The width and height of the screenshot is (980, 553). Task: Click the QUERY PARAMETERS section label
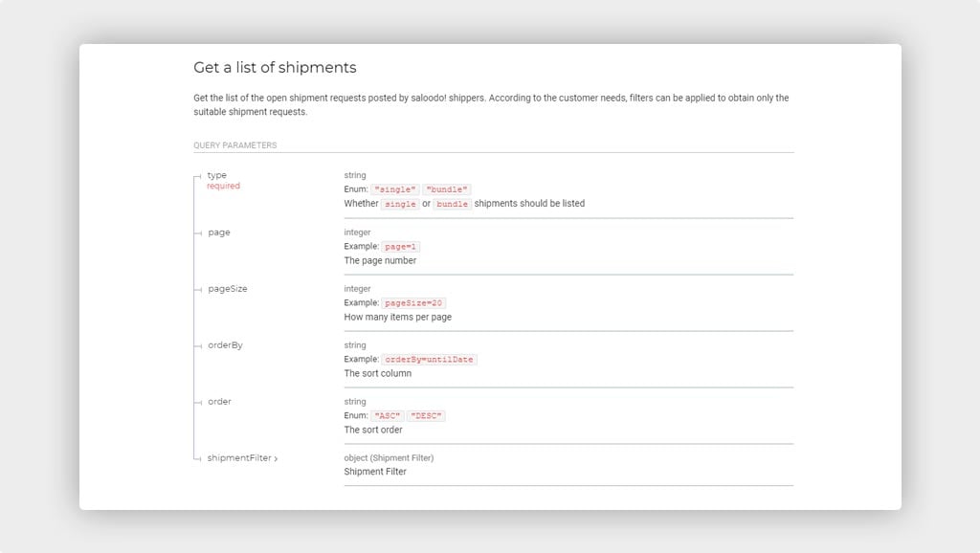(x=235, y=145)
